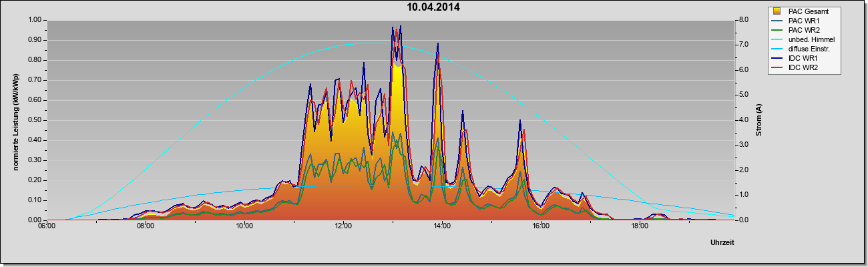Click the Uhrzeit axis title
The image size is (868, 267).
(x=722, y=243)
